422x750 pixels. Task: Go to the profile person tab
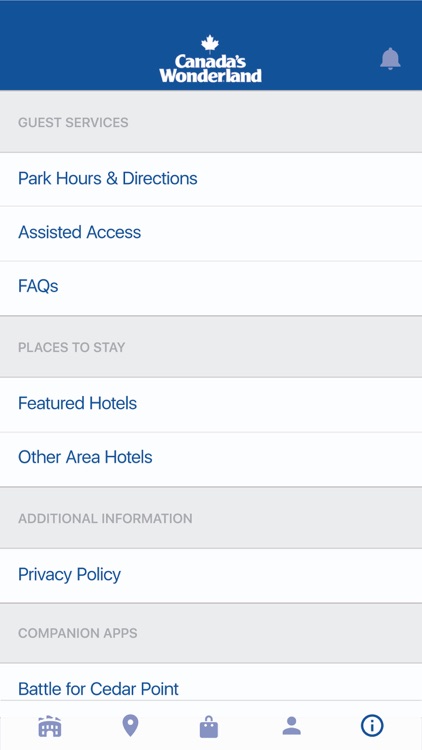coord(291,726)
